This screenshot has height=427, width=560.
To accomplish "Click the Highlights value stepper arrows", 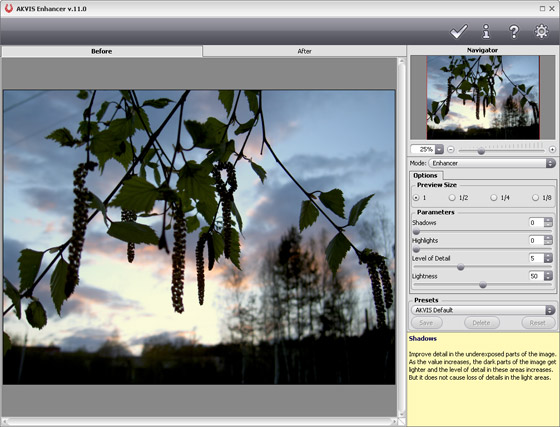I will (548, 240).
